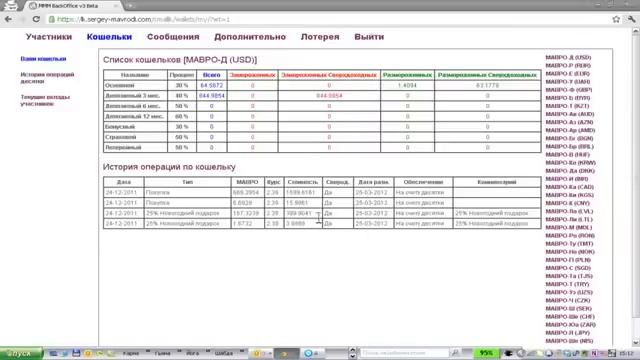Select the MMM BackOffice v3 Beta tab
Viewport: 640px width, 360px height.
tap(73, 6)
